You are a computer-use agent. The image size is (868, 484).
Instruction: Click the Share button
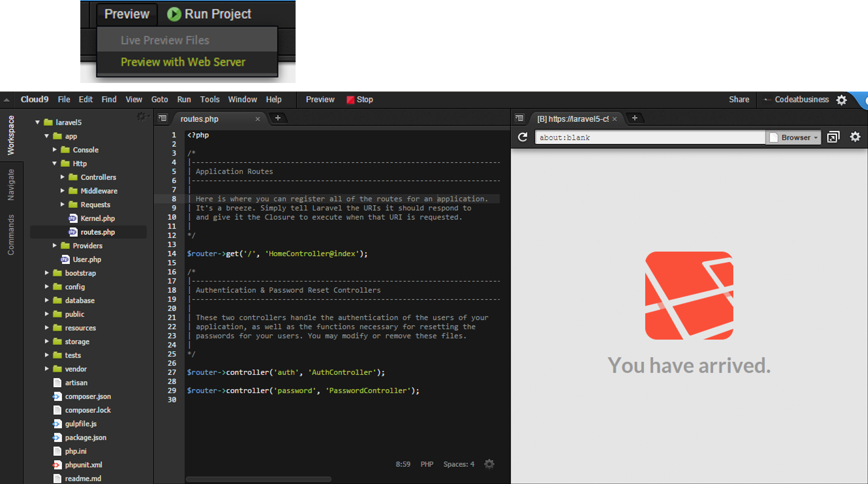coord(738,100)
